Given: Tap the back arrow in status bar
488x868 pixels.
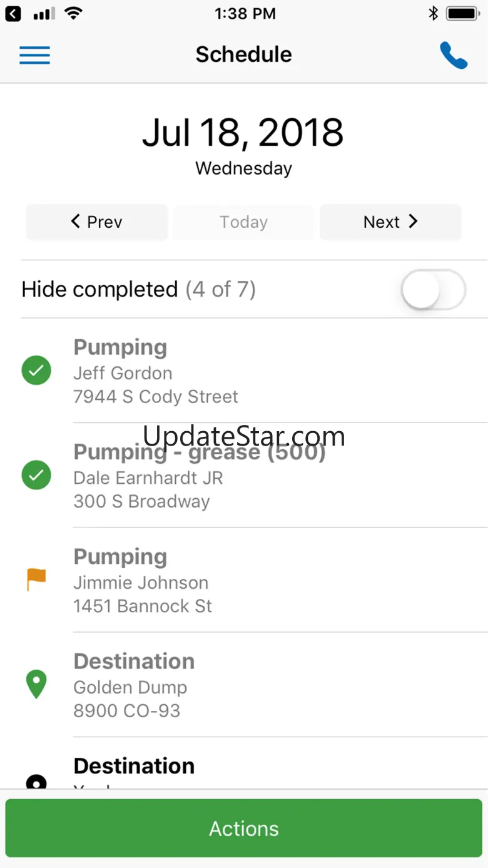Looking at the screenshot, I should (x=13, y=13).
